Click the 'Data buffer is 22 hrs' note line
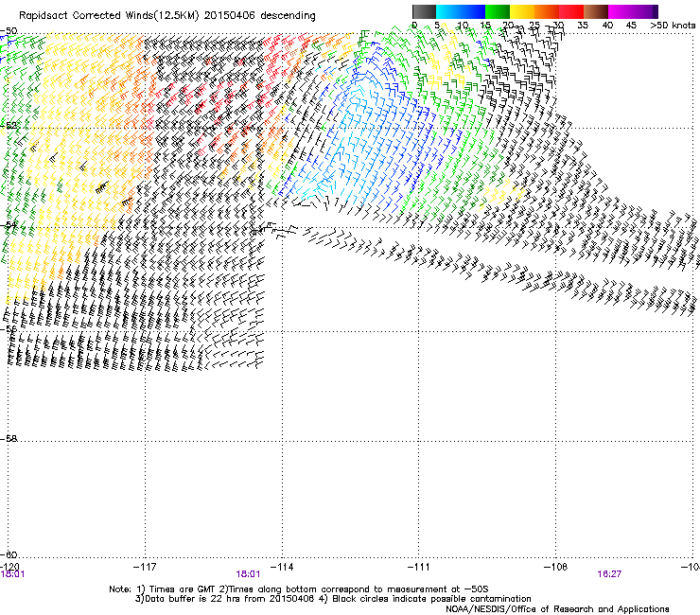The image size is (700, 615). point(333,599)
